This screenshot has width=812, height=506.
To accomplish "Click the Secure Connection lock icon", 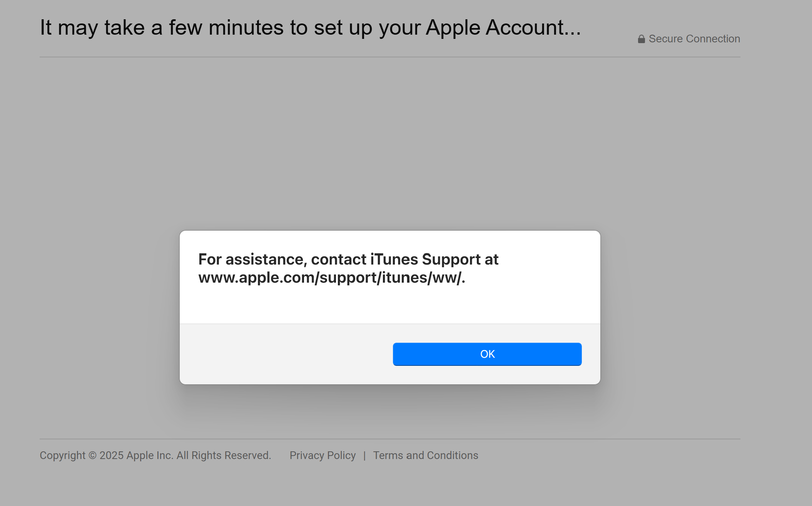I will [x=641, y=39].
